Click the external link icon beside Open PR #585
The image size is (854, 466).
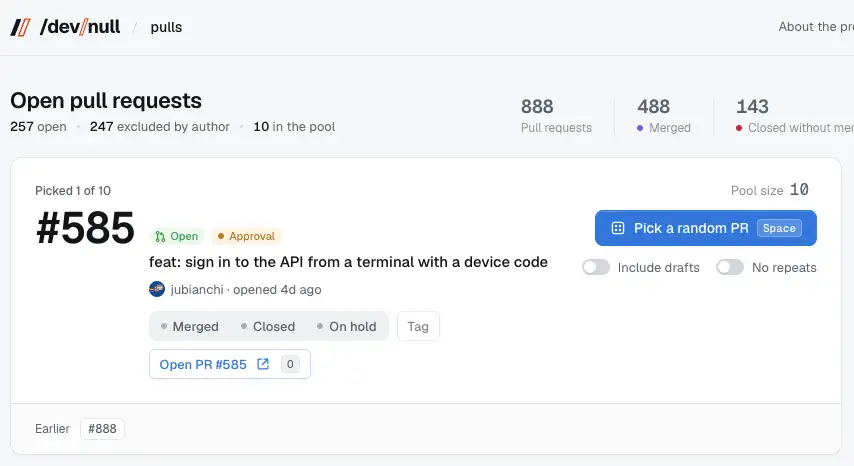[263, 364]
